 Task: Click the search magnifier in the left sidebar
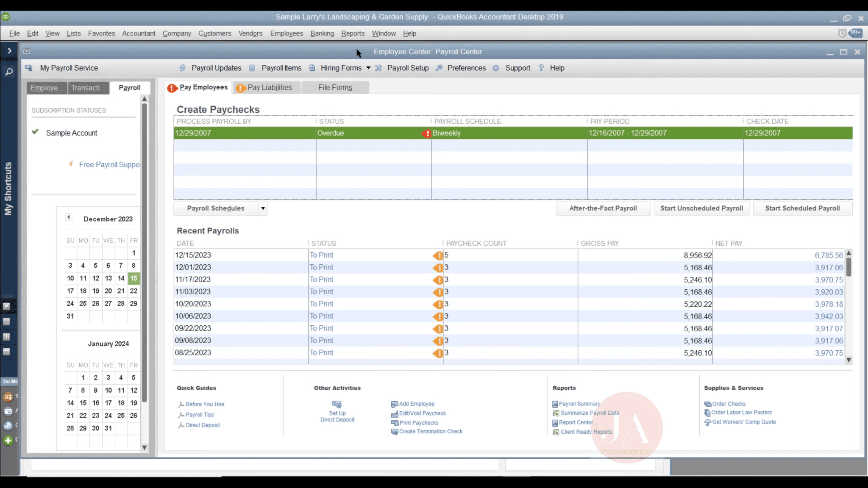tap(8, 72)
